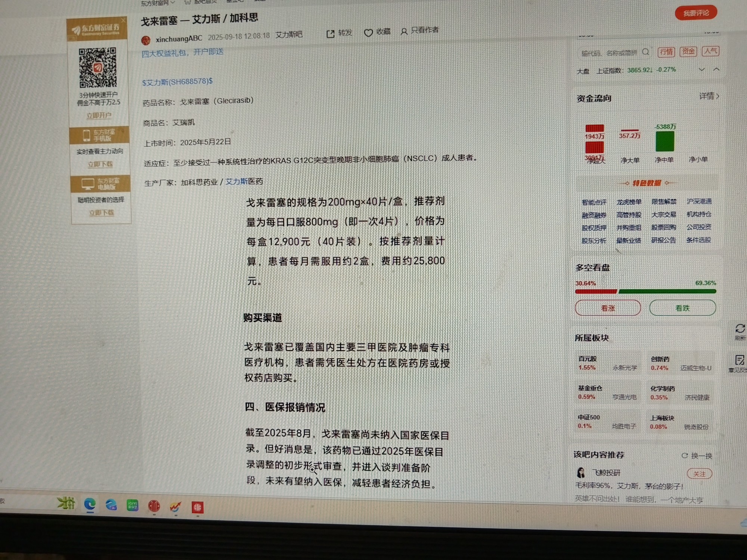Click xinchuangABC's round avatar
747x560 pixels.
[146, 40]
